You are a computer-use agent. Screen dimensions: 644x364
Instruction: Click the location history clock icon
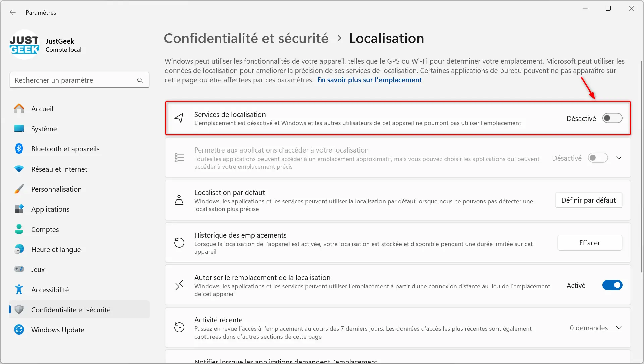click(179, 242)
